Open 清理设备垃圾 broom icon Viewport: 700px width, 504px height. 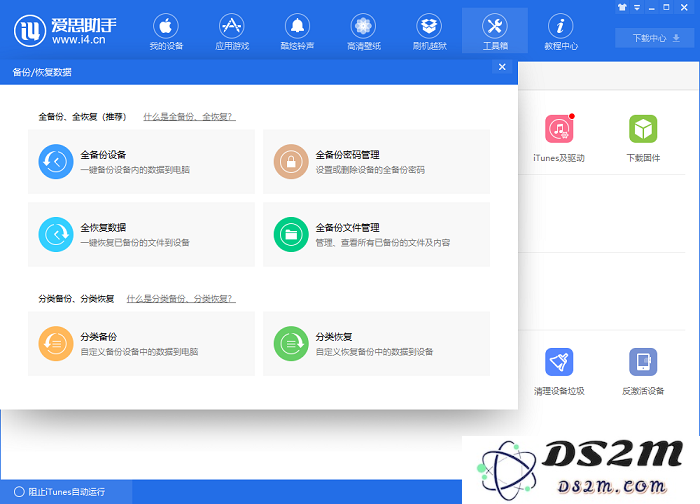(x=559, y=362)
